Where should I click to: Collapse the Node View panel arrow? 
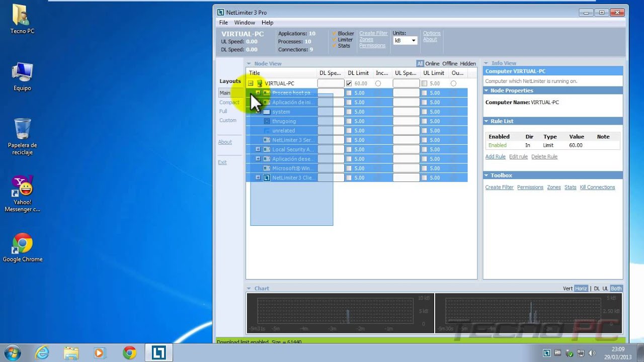[249, 64]
